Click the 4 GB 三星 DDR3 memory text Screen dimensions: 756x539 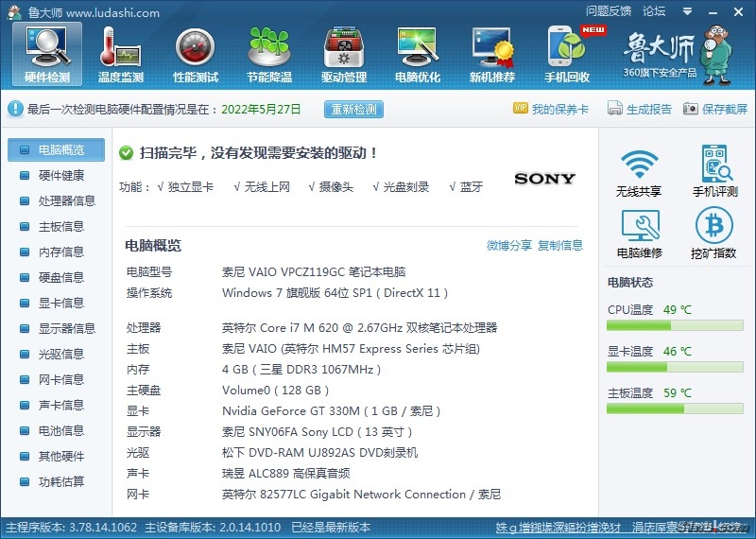pos(301,370)
